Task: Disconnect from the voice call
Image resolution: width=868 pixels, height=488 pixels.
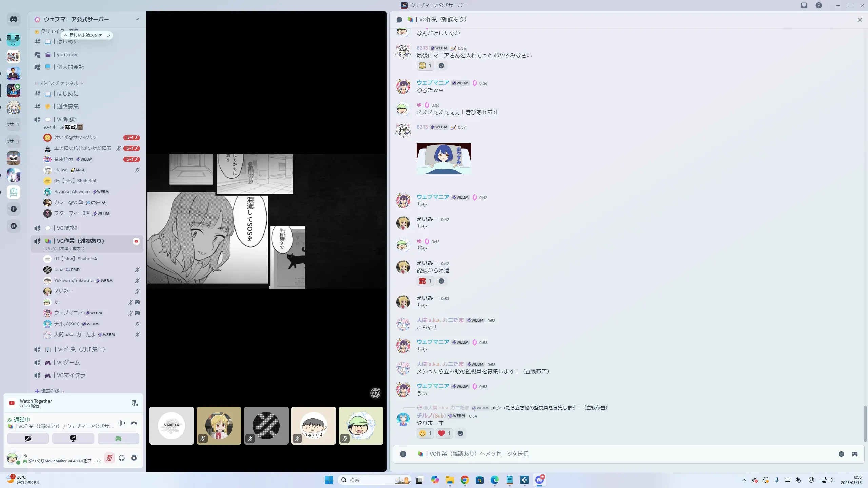Action: [134, 423]
